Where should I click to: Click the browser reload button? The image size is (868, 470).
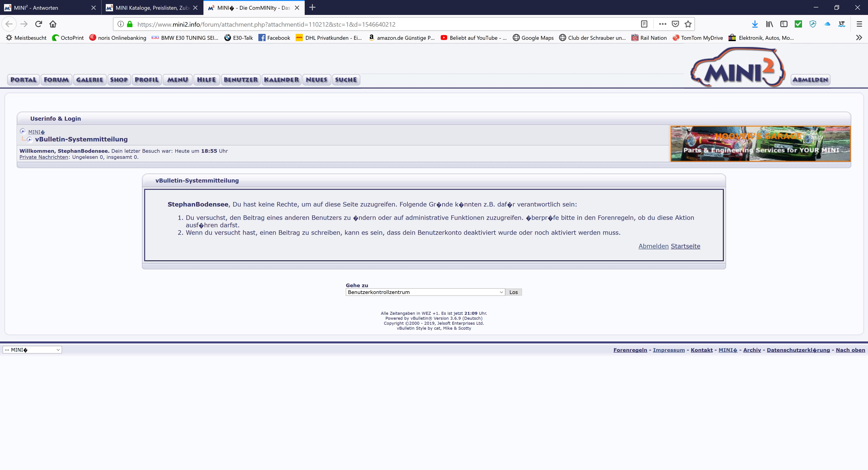pos(38,24)
